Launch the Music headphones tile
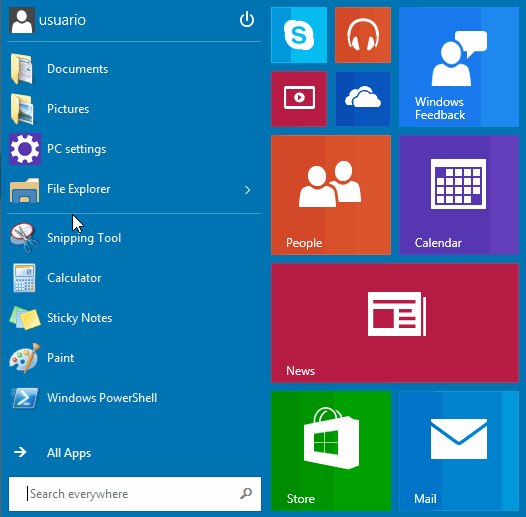This screenshot has width=526, height=517. coord(363,35)
